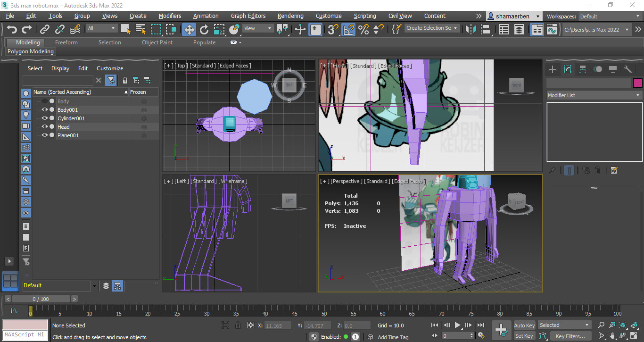Switch to the Freeform ribbon tab
Screen dimensions: 644x342
pos(66,42)
